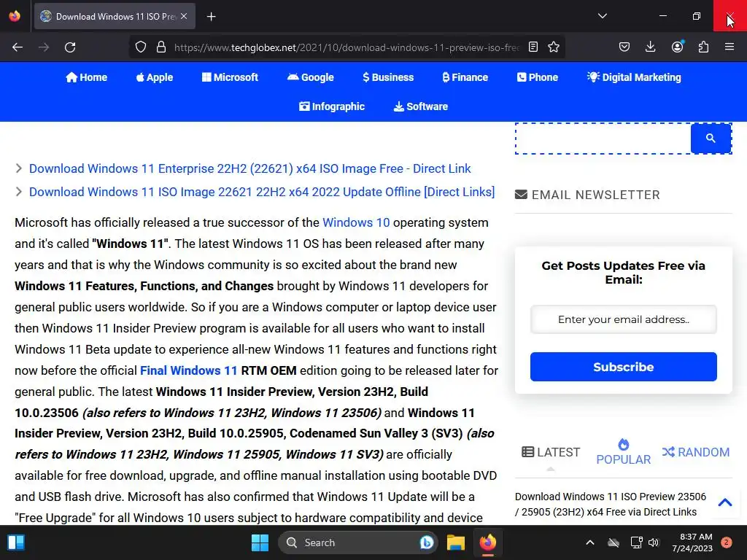
Task: Click the scroll-to-top chevron arrow
Action: click(725, 502)
